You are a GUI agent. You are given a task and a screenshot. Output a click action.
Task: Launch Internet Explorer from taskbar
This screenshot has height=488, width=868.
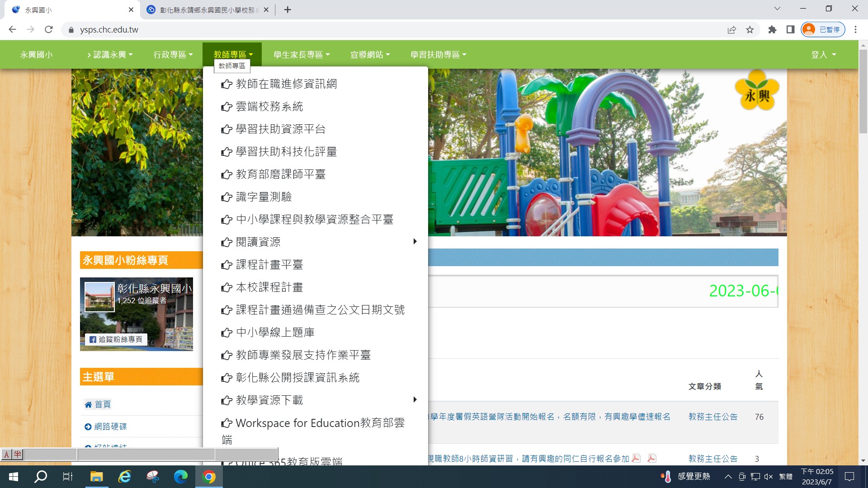coord(124,477)
